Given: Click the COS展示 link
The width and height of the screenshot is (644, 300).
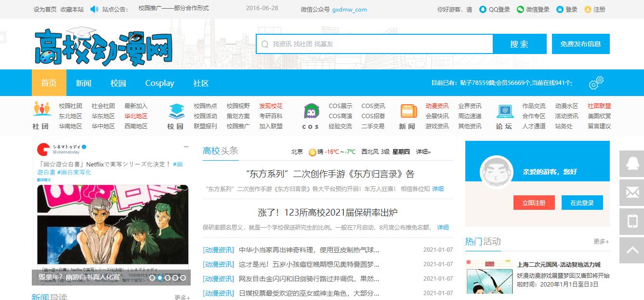Looking at the screenshot, I should [x=341, y=106].
